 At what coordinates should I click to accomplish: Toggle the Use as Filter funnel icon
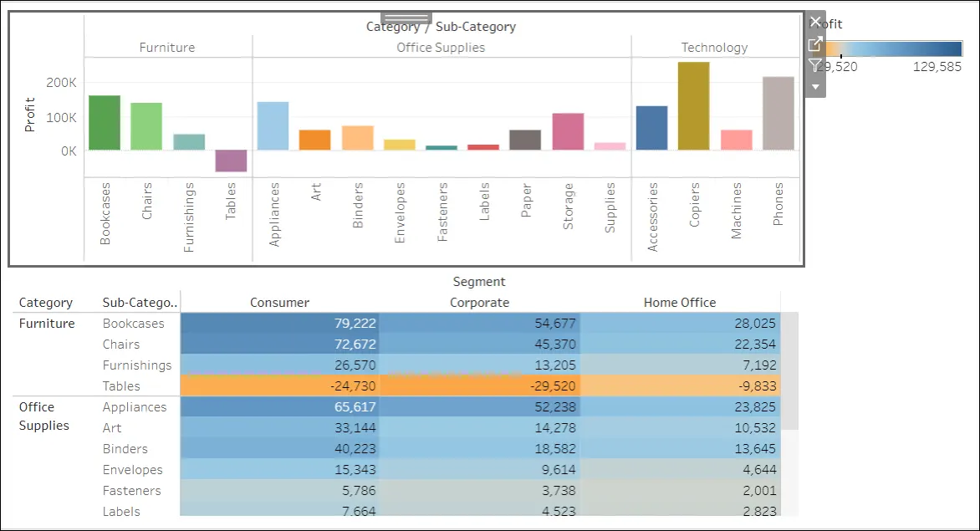tap(815, 65)
